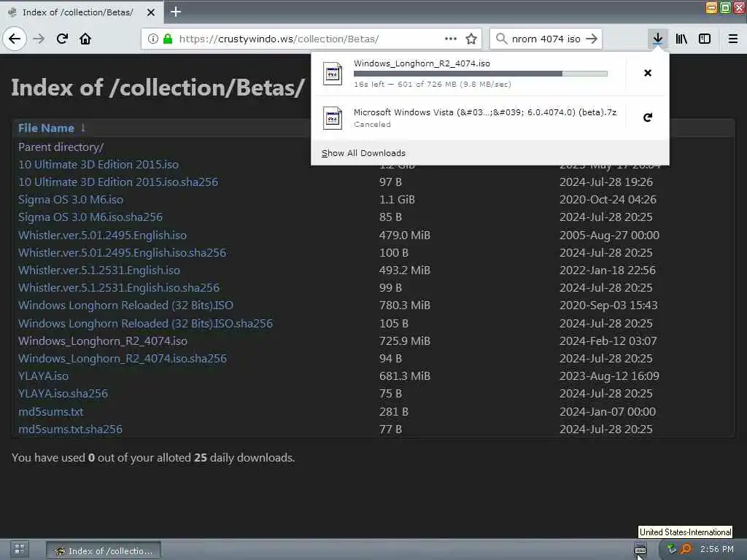Toggle the downloads panel button
This screenshot has width=747, height=560.
coord(658,39)
